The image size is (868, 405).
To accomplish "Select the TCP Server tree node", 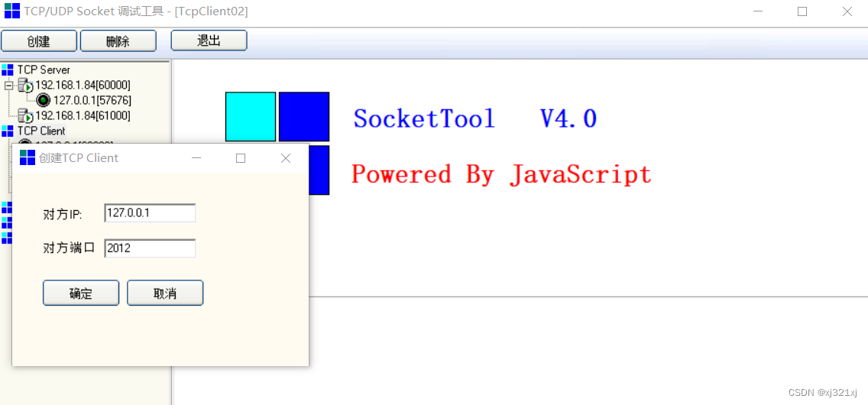I will point(44,70).
